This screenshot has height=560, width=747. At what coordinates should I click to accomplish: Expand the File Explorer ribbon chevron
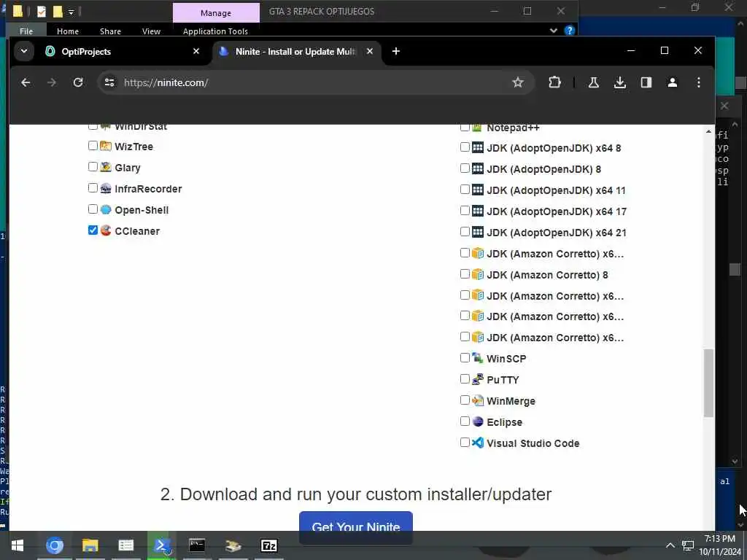coord(553,31)
